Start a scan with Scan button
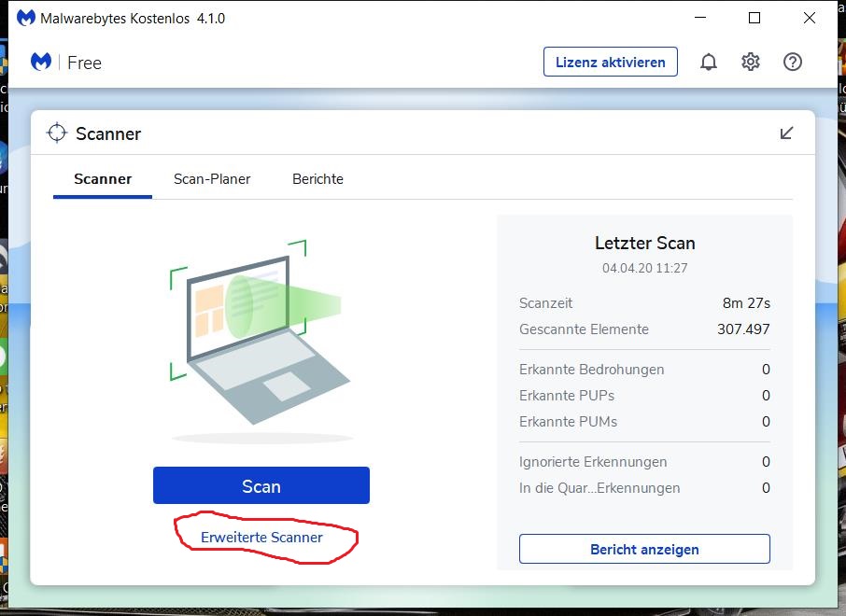 261,485
